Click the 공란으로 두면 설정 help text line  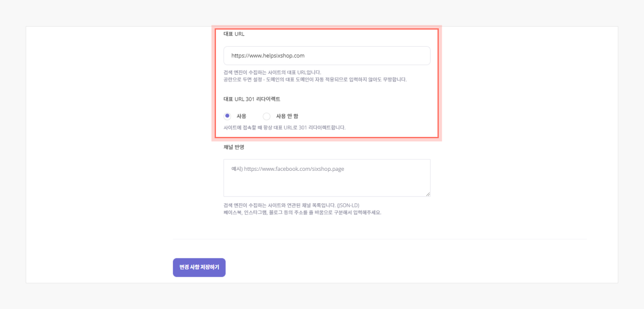pos(315,80)
